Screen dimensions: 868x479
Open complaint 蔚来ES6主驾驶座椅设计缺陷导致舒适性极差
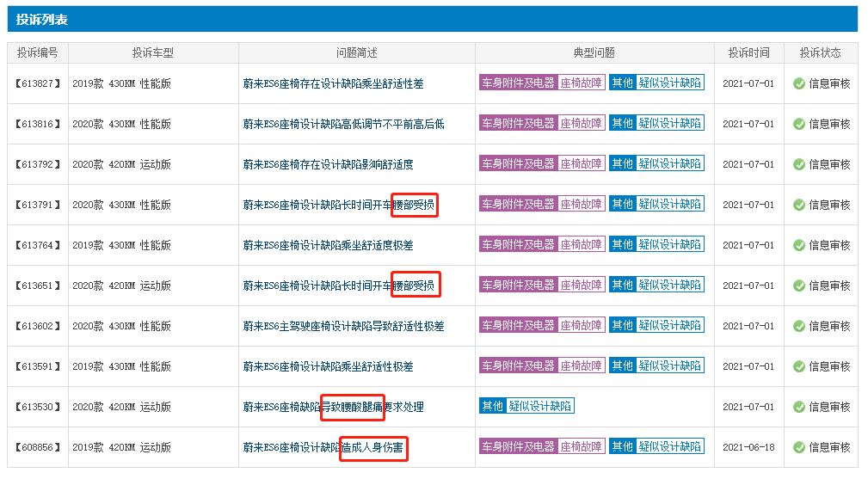click(344, 326)
